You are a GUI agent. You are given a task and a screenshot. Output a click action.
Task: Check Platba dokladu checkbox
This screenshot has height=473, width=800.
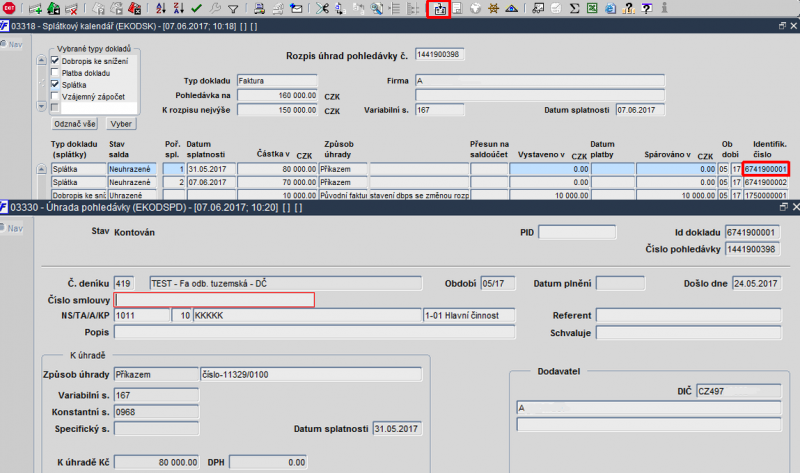[55, 72]
